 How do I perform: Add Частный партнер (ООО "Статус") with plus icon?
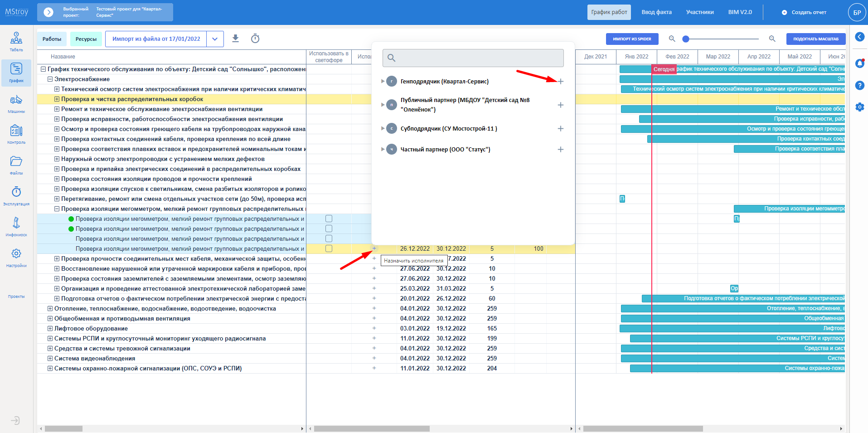point(561,150)
